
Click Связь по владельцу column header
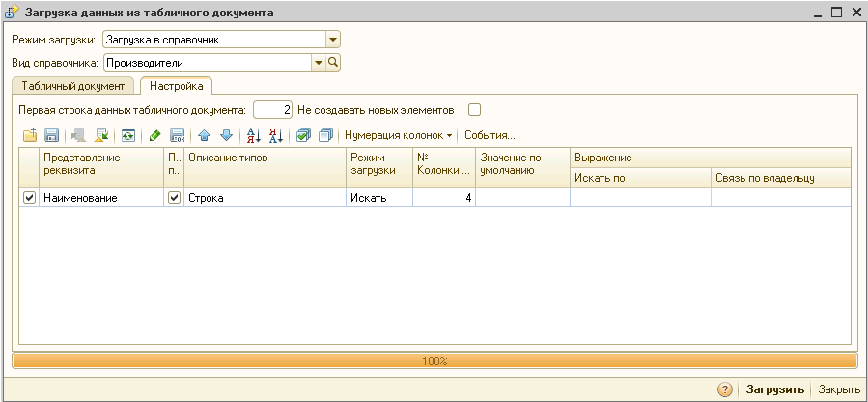780,178
